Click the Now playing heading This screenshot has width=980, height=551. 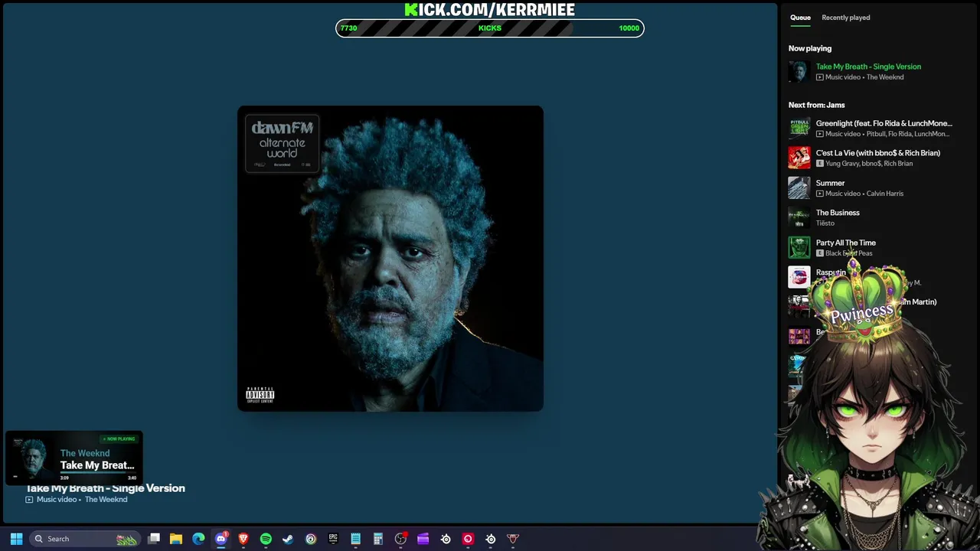810,48
